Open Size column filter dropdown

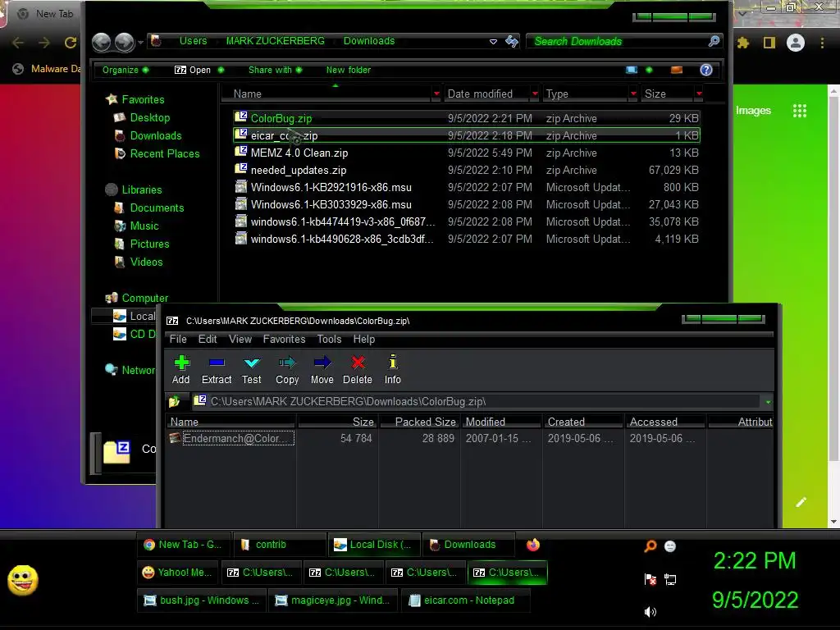point(699,94)
